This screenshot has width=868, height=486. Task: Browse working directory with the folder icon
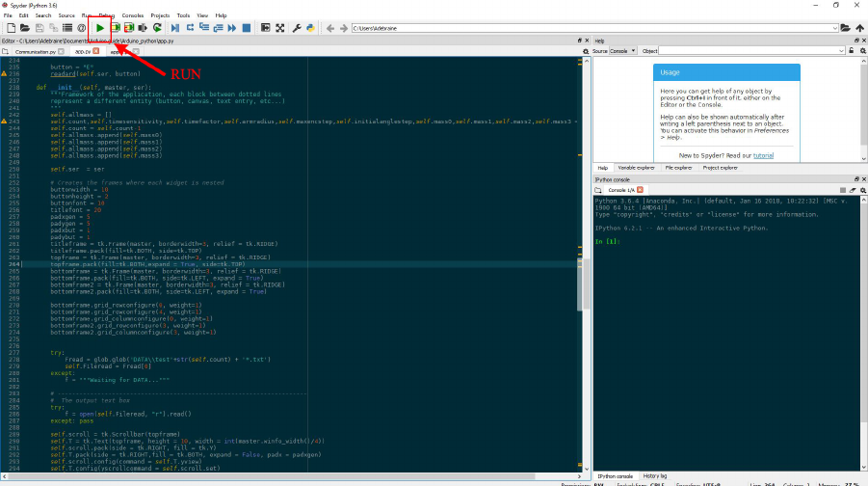(x=845, y=28)
